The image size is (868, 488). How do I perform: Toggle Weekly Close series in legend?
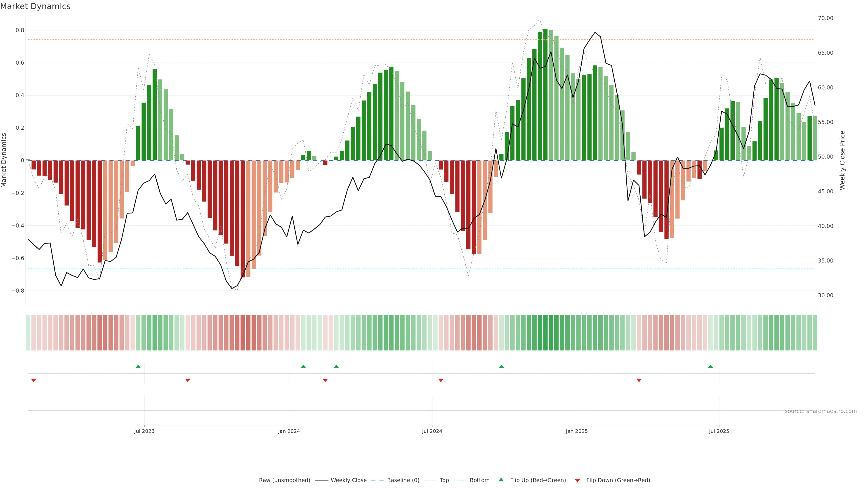pyautogui.click(x=348, y=480)
